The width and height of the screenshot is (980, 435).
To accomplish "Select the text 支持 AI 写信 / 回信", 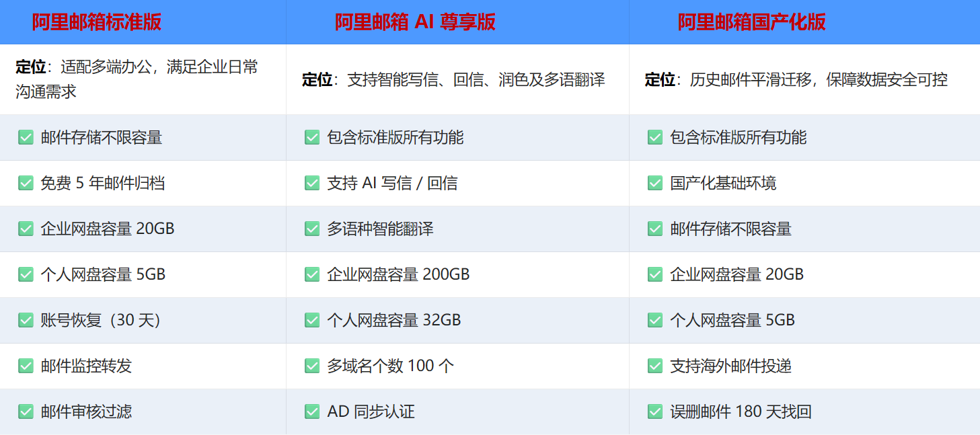I will 392,183.
